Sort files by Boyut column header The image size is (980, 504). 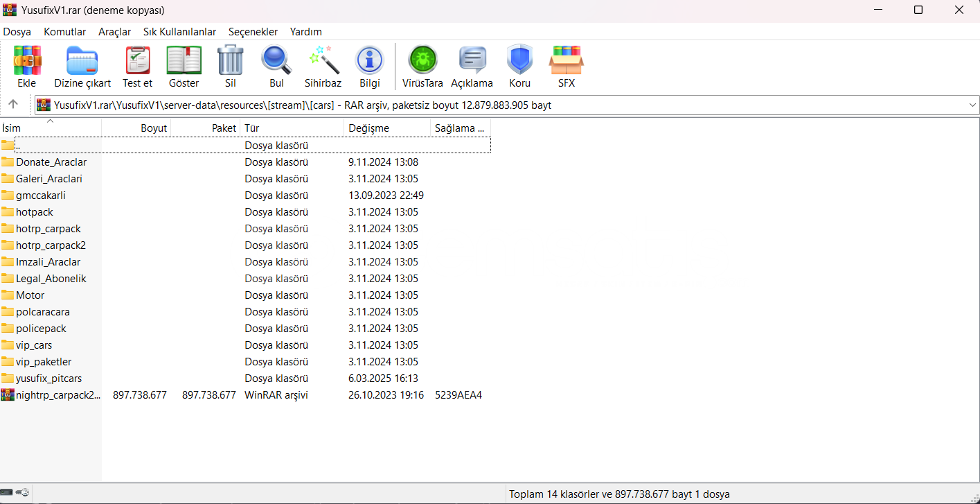(137, 128)
